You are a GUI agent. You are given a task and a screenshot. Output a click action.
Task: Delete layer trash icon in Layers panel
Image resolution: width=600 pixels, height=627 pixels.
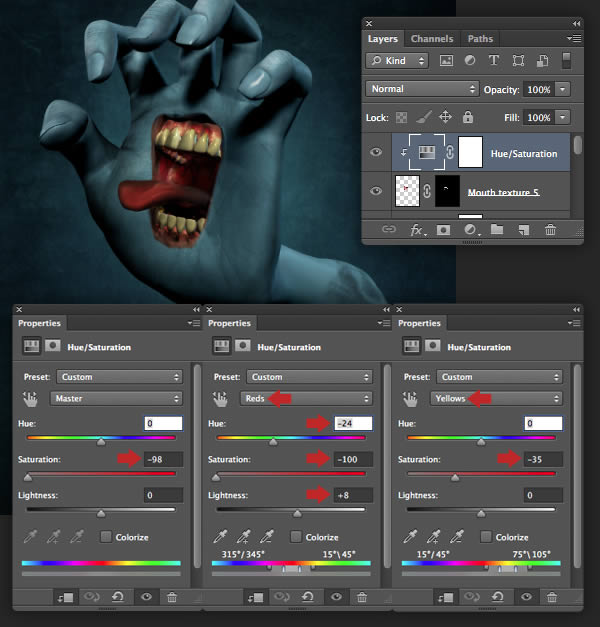click(x=550, y=230)
